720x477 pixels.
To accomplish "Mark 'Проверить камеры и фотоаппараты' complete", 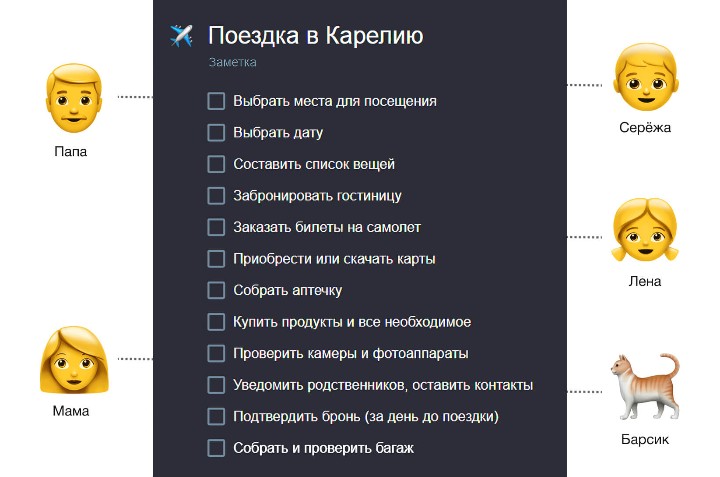I will pyautogui.click(x=216, y=353).
